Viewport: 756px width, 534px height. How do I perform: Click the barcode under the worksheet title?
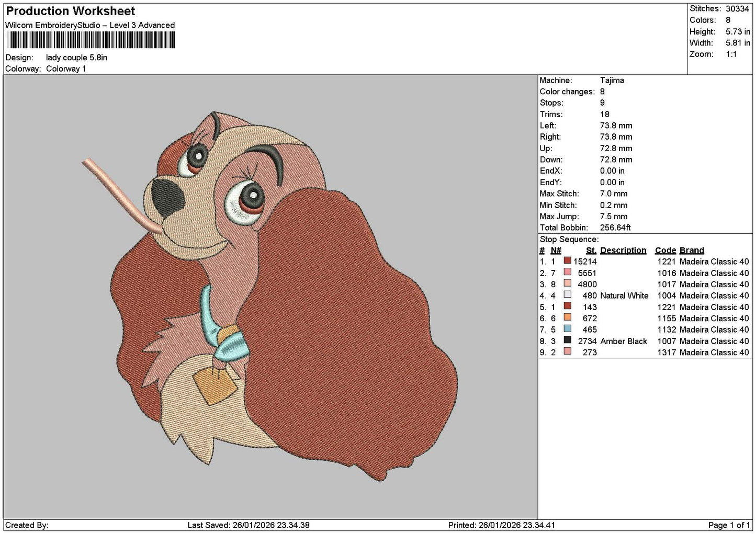click(x=91, y=40)
